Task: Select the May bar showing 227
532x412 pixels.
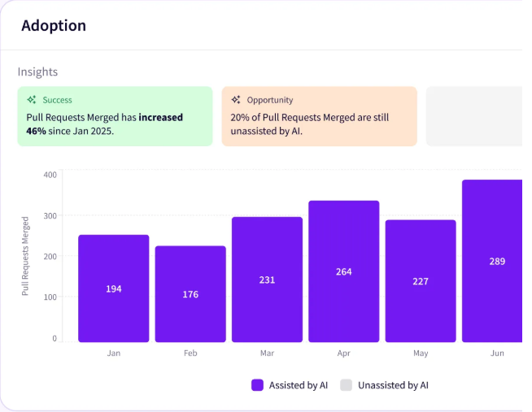Action: click(x=421, y=281)
